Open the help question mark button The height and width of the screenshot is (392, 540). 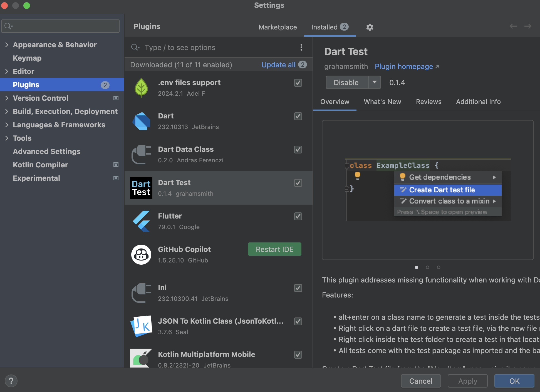[x=11, y=381]
